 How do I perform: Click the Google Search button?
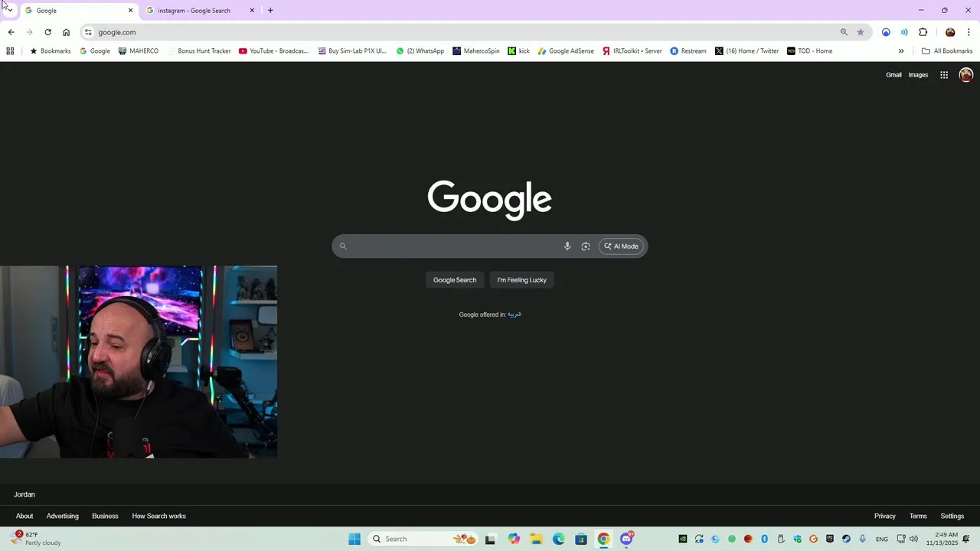(x=455, y=280)
